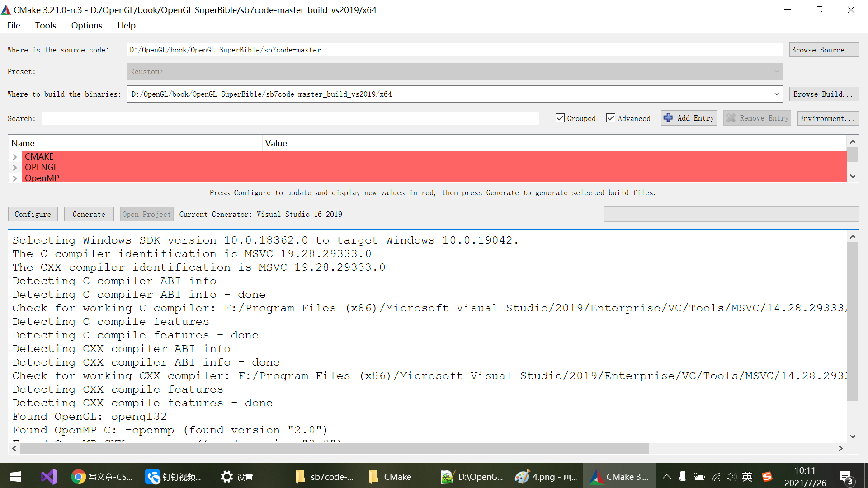Open the Tools menu
Image resolution: width=868 pixels, height=488 pixels.
click(45, 25)
